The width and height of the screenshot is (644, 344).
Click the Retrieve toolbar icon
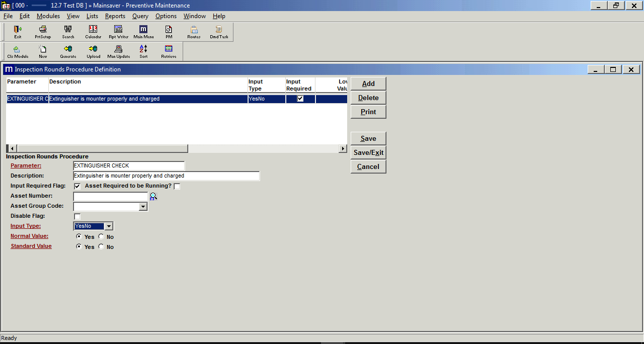pyautogui.click(x=169, y=51)
